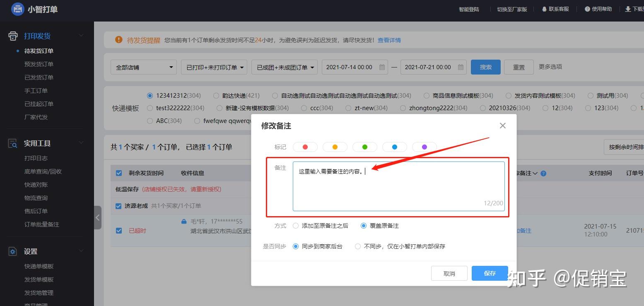644x306 pixels.
Task: Open 打印日志 in the sidebar
Action: (x=36, y=158)
